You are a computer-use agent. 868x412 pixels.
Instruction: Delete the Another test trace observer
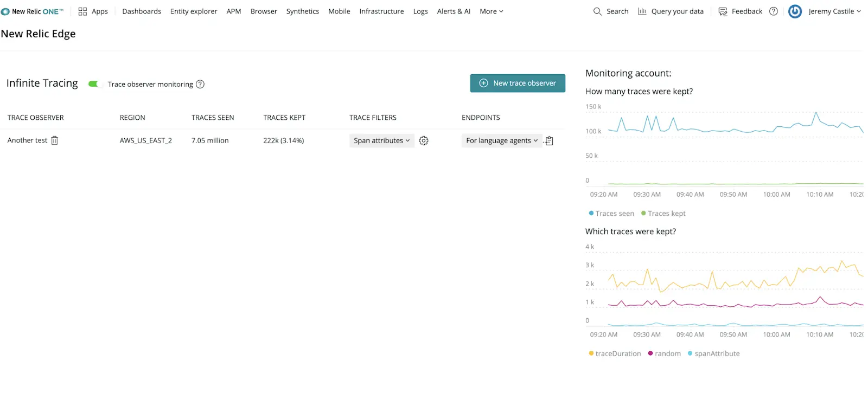click(x=54, y=140)
